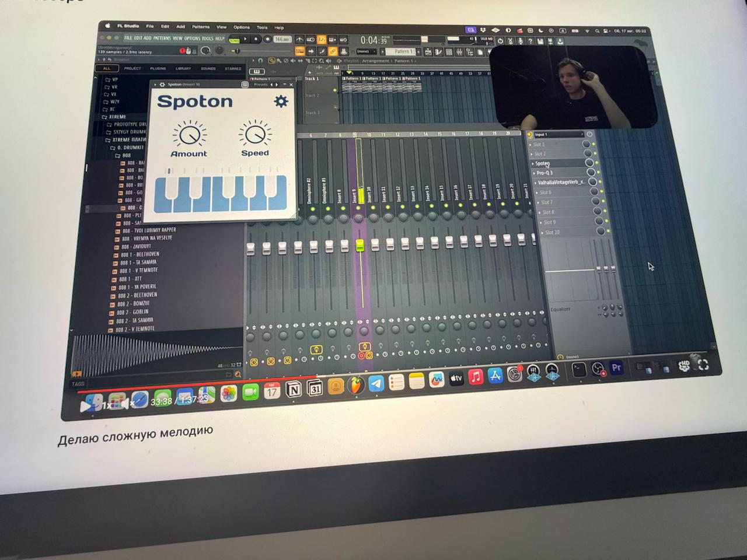Open the Slot 6 menu arrow
This screenshot has height=560, width=747.
pyautogui.click(x=537, y=192)
